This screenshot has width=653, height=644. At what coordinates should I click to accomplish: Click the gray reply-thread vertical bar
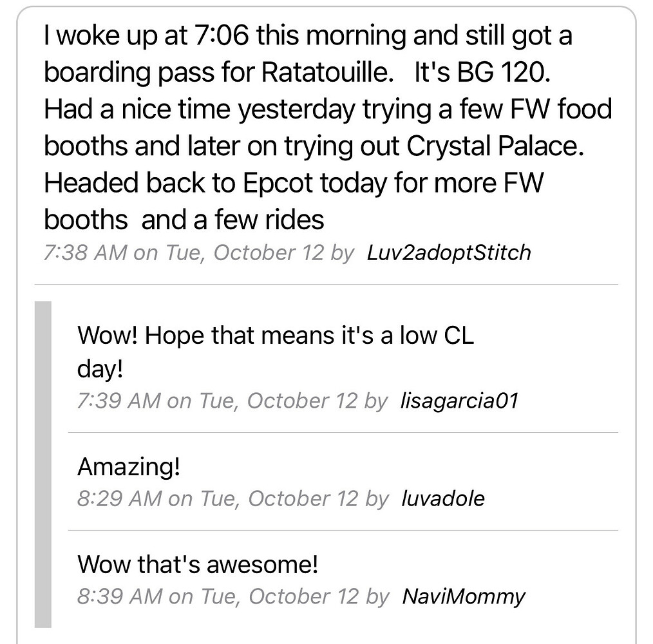point(43,464)
